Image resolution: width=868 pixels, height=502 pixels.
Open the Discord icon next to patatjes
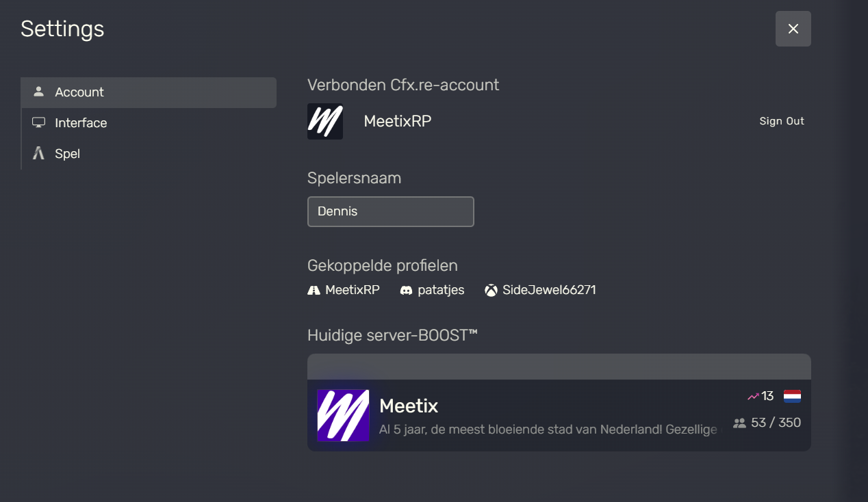407,290
